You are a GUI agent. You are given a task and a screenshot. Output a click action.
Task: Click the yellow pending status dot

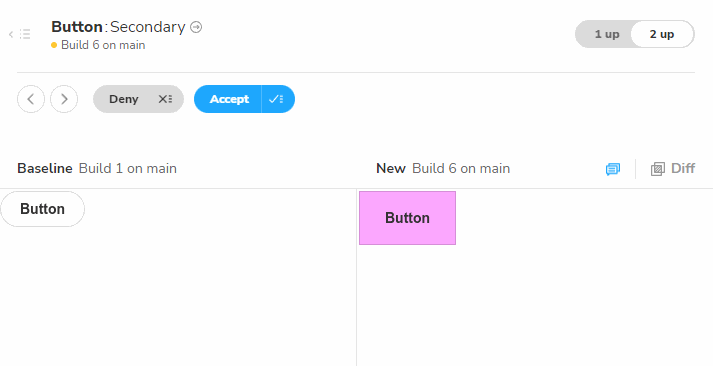54,45
